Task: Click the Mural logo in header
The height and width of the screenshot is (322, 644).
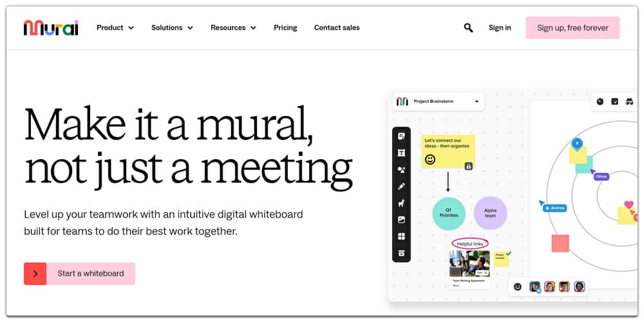Action: (51, 28)
